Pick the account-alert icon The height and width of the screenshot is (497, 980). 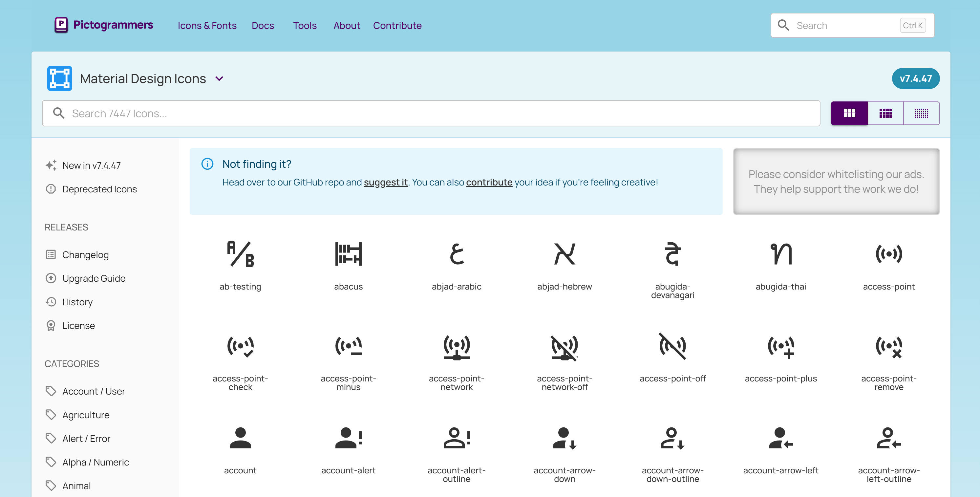[348, 438]
